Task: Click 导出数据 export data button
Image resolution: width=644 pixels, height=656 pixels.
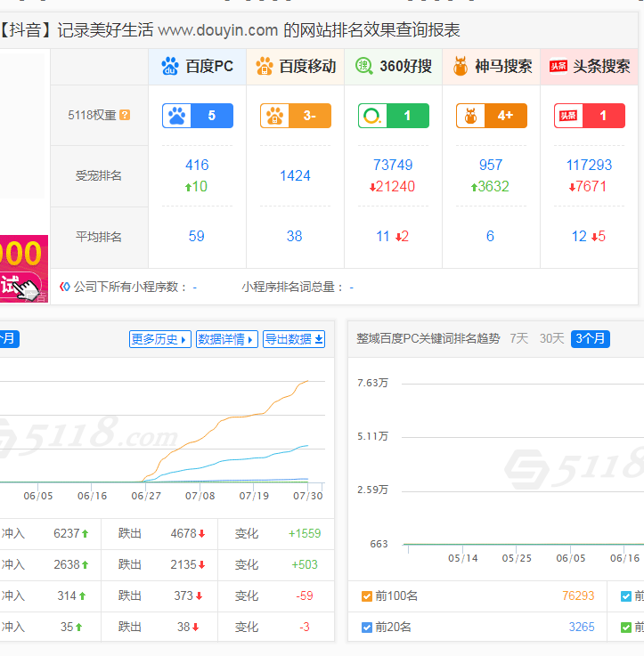Action: click(294, 339)
